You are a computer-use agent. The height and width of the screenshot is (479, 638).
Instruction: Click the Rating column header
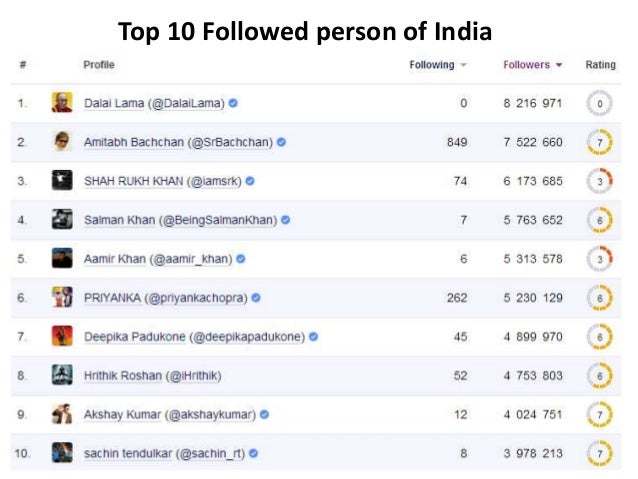600,65
